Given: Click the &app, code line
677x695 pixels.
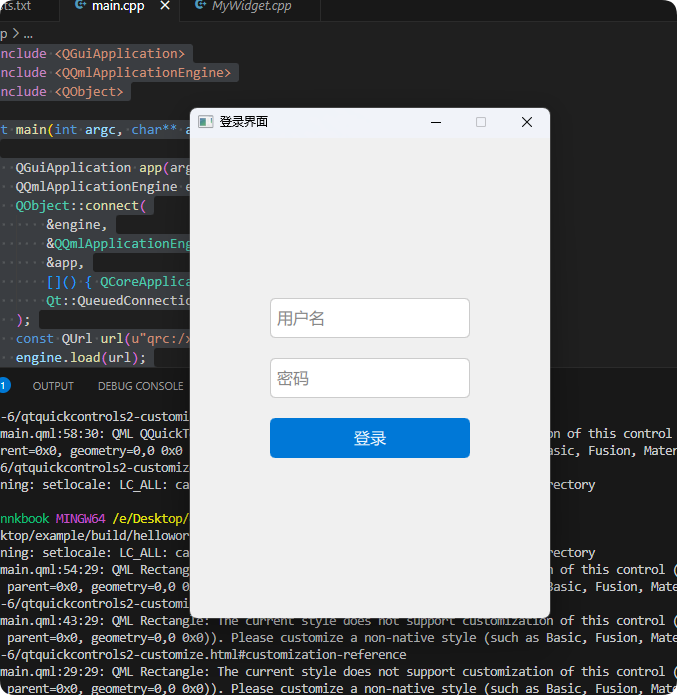Looking at the screenshot, I should coord(65,263).
